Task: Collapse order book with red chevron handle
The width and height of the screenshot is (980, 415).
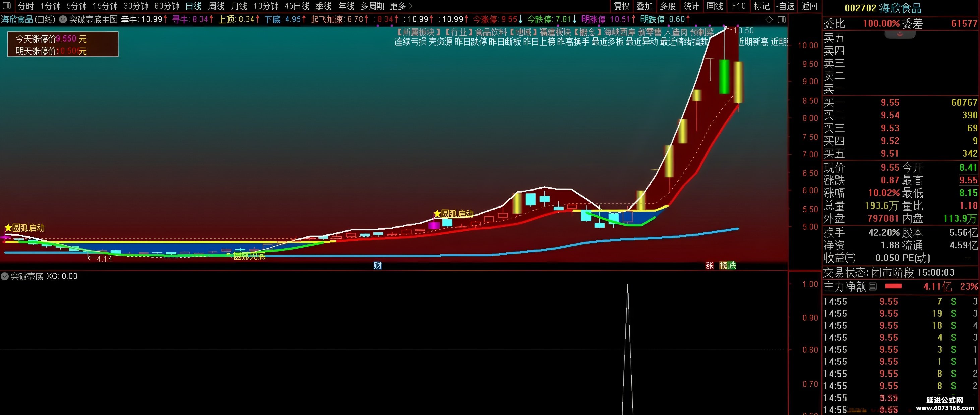Action: (x=900, y=34)
